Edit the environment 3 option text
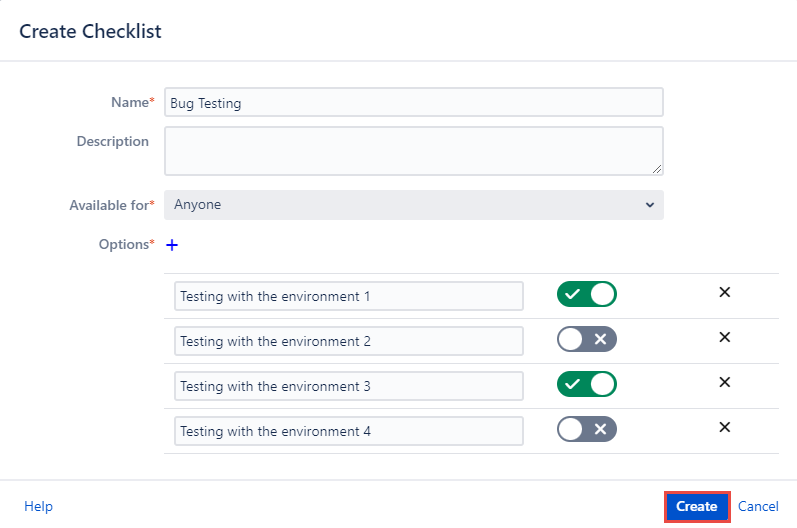The image size is (797, 528). point(348,386)
